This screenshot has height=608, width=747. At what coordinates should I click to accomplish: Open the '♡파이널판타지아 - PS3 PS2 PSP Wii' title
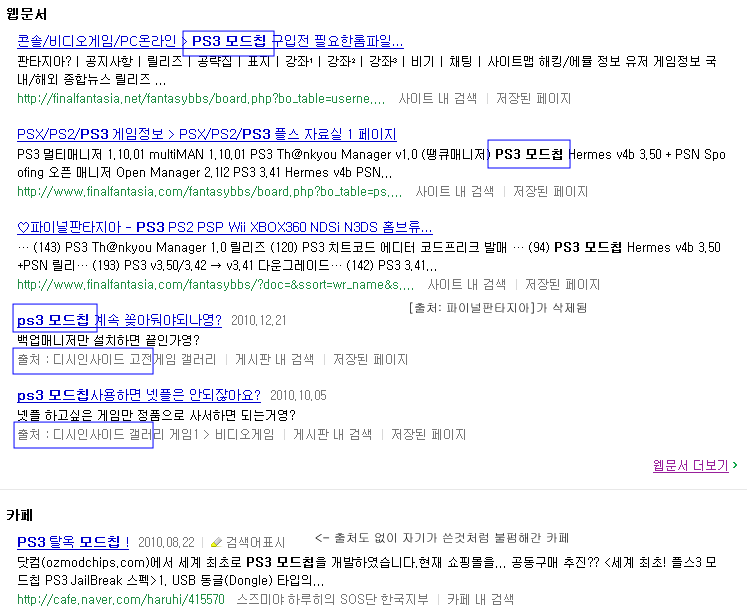(x=224, y=227)
